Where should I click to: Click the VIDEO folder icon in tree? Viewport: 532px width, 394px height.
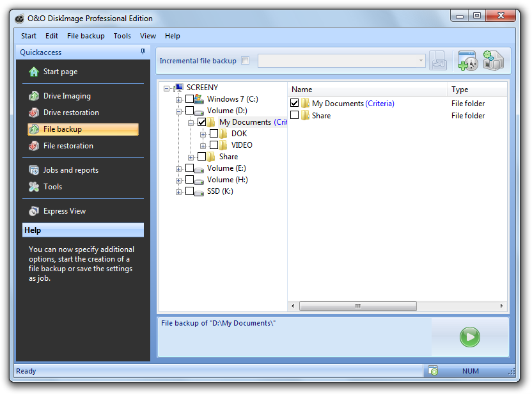click(x=223, y=145)
